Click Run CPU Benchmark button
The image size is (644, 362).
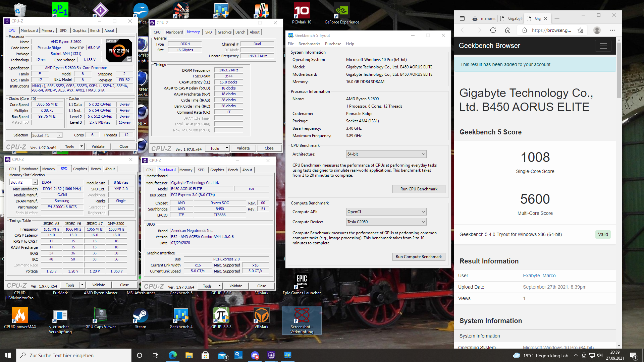pos(419,189)
